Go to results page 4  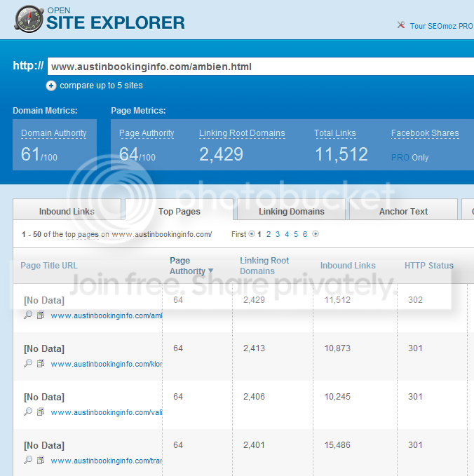pos(287,234)
